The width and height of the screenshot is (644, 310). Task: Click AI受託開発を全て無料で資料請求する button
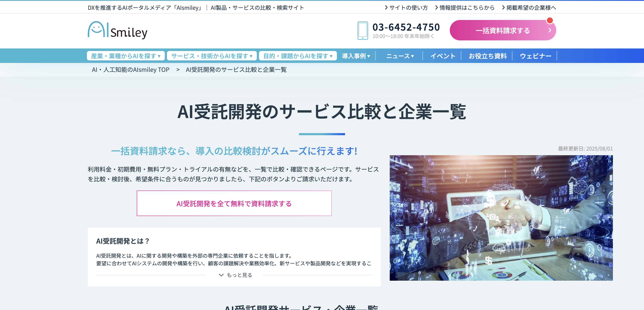pos(234,203)
